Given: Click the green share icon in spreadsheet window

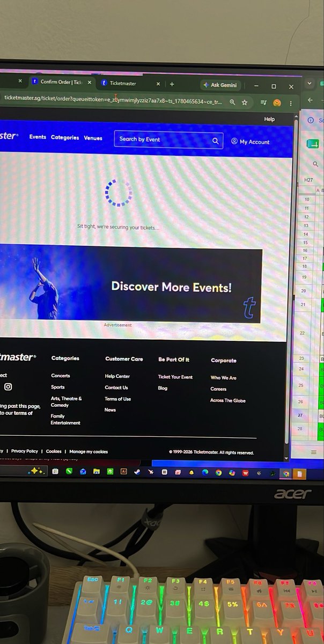Looking at the screenshot, I should click(x=313, y=144).
